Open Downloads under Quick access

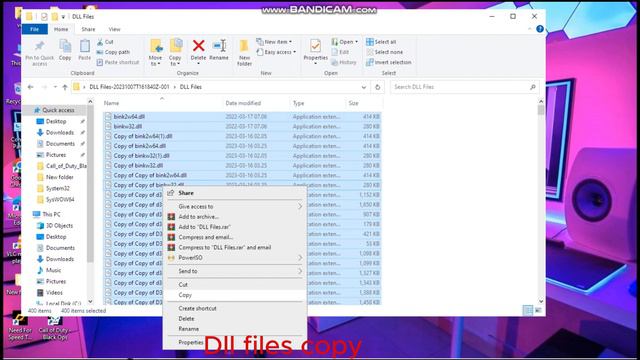tap(60, 133)
